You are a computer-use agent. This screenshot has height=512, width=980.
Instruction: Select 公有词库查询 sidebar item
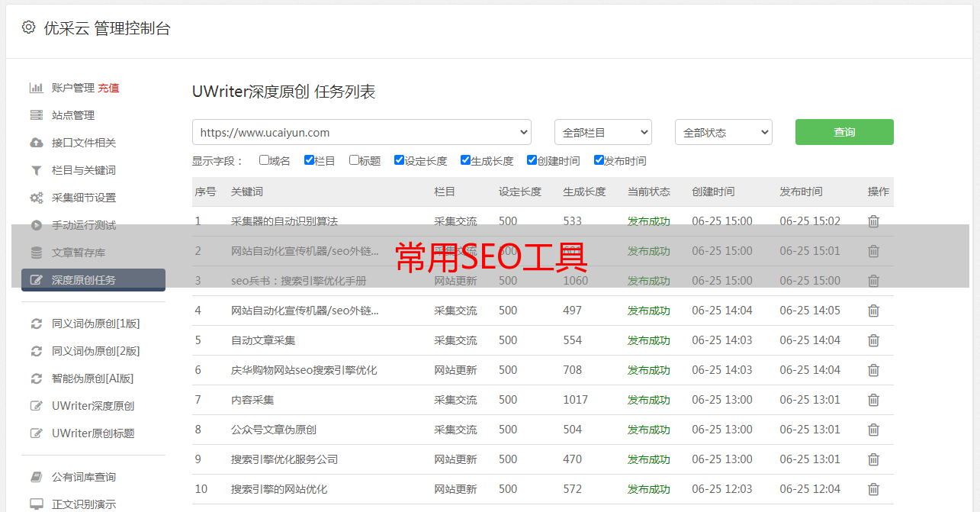[84, 477]
